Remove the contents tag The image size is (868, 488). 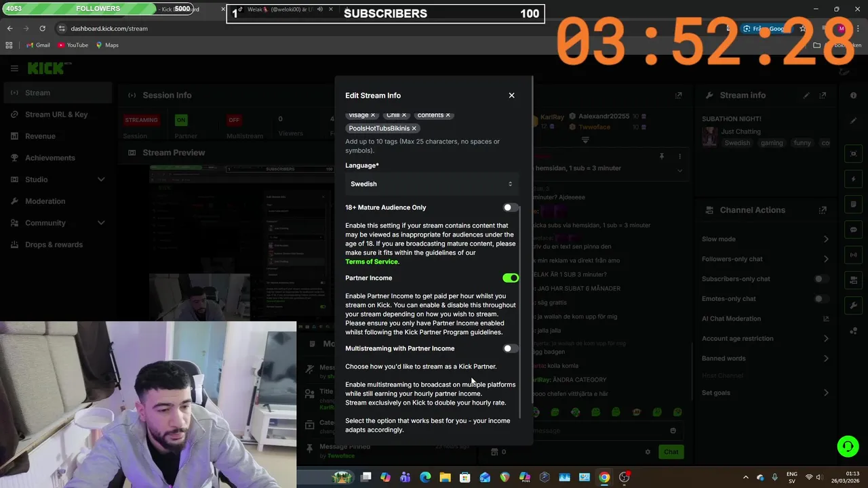point(448,115)
